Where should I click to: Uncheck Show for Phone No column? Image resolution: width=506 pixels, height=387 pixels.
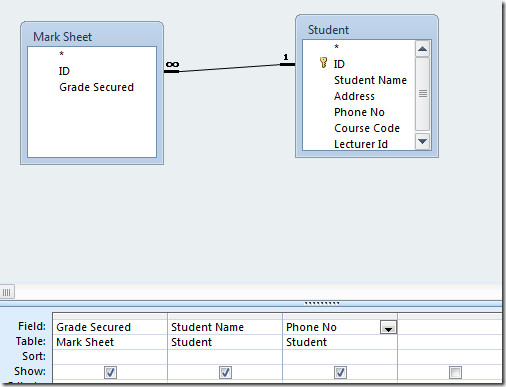[x=340, y=372]
